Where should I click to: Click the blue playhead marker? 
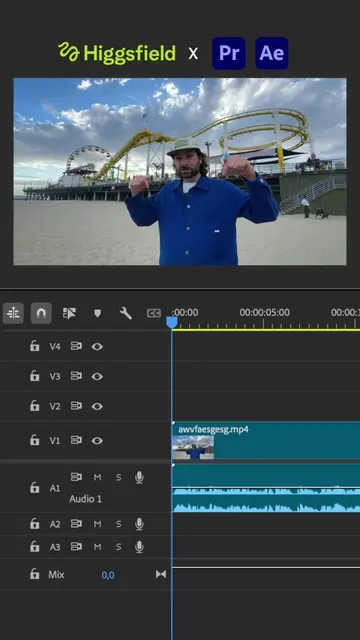[172, 322]
